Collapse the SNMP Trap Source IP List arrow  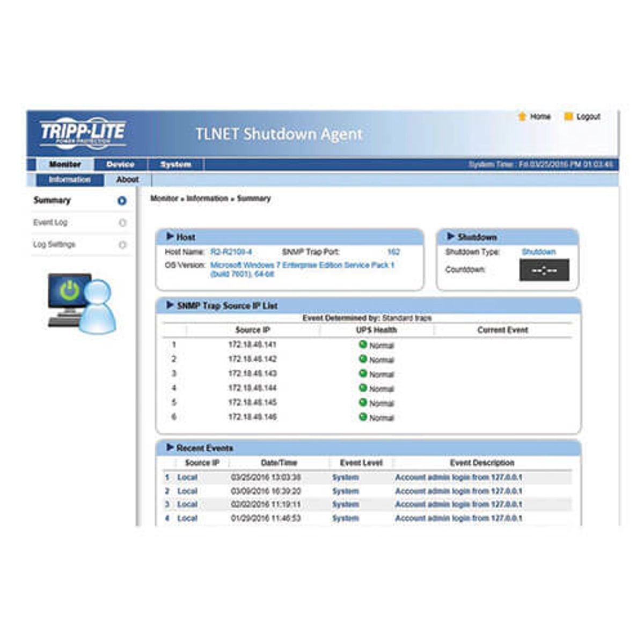click(170, 305)
